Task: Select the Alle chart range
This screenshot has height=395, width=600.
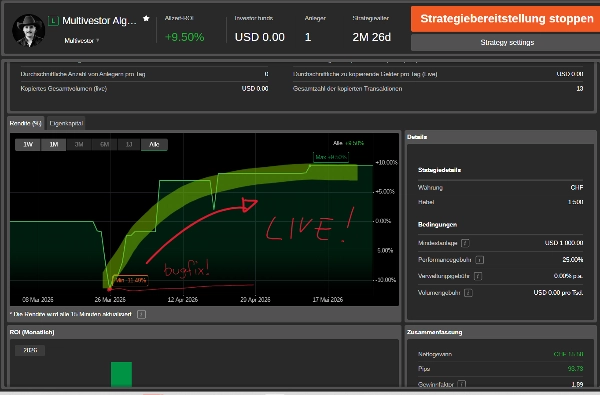Action: [x=154, y=145]
